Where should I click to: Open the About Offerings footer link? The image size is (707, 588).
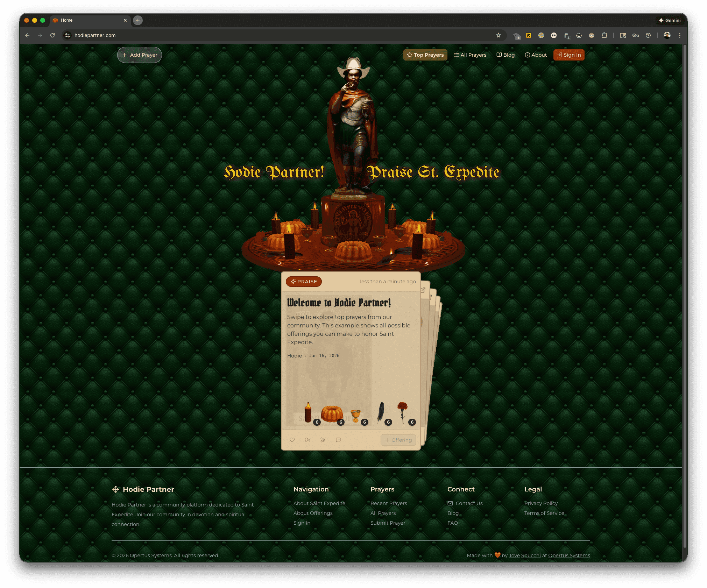tap(313, 513)
